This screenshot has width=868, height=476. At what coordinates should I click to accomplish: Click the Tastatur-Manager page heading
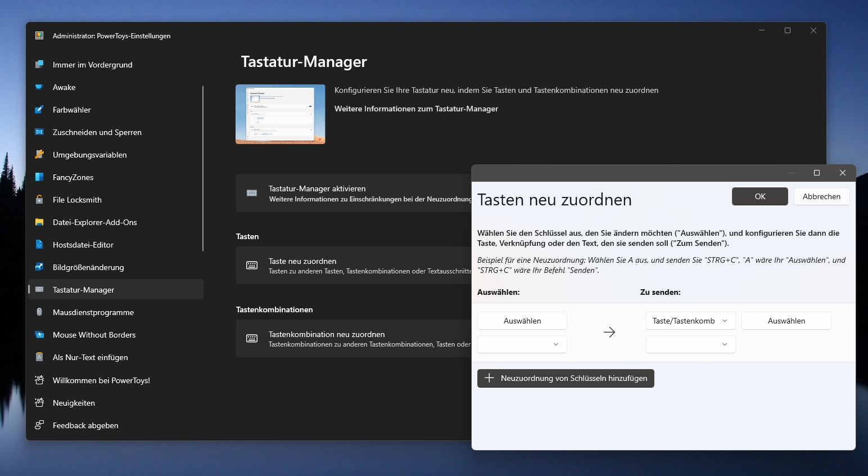(304, 62)
